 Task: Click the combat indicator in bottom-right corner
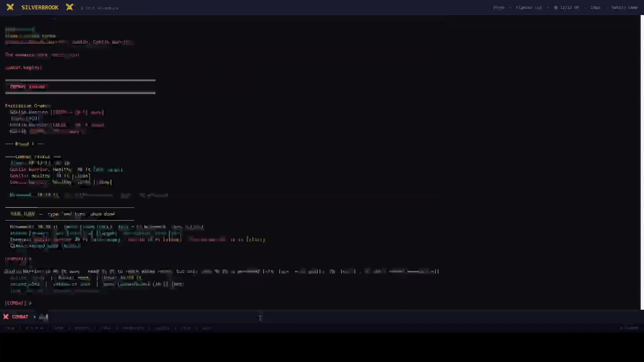click(x=629, y=328)
